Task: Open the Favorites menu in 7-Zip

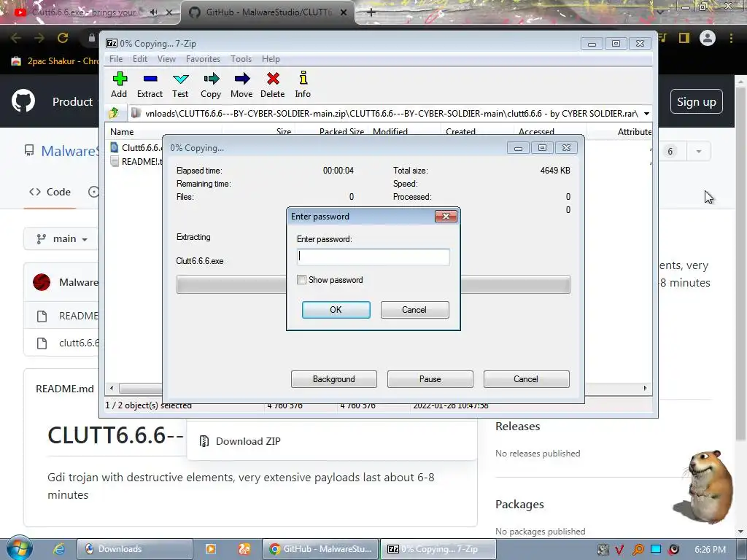Action: tap(203, 59)
